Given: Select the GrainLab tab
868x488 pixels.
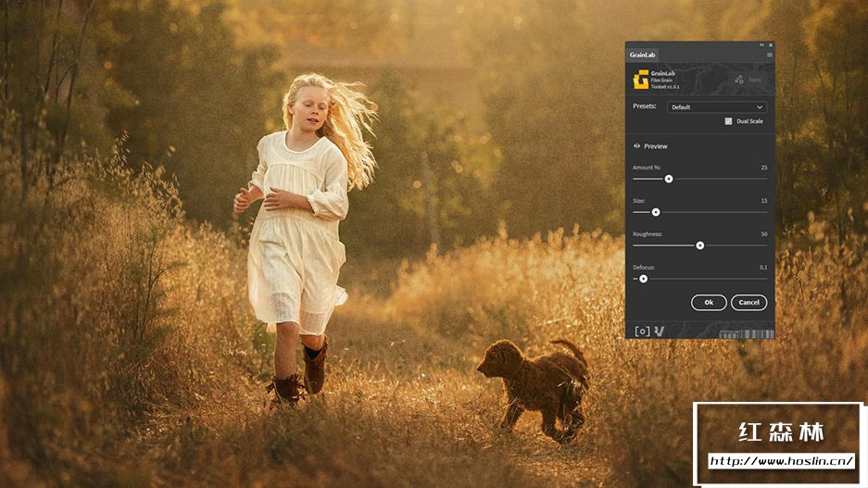Looking at the screenshot, I should (642, 55).
